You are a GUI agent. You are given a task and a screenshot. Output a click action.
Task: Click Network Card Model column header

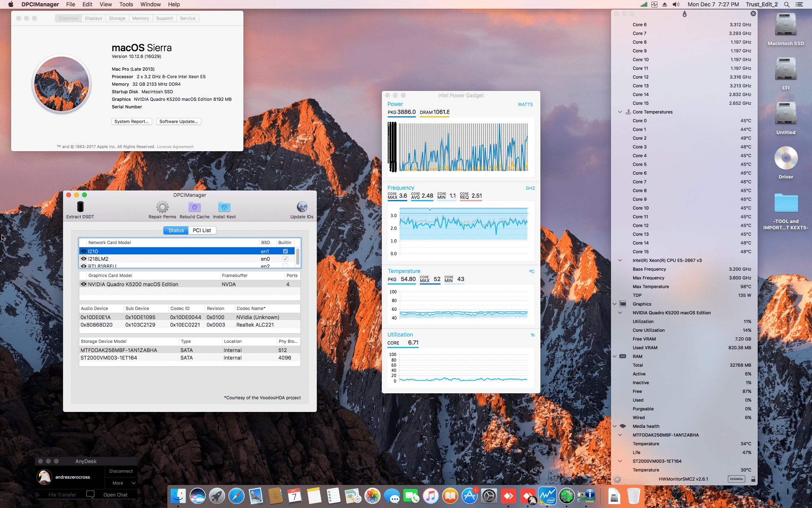point(173,242)
